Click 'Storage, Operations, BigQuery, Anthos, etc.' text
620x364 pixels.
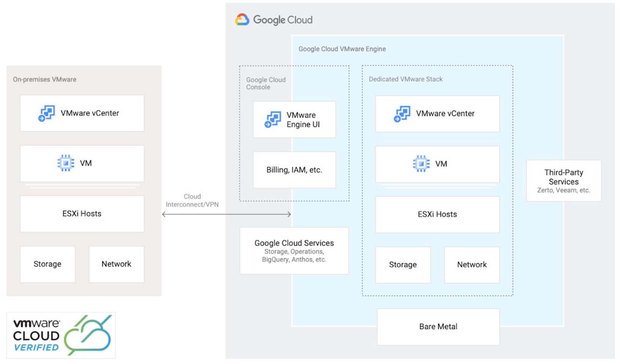pyautogui.click(x=294, y=256)
